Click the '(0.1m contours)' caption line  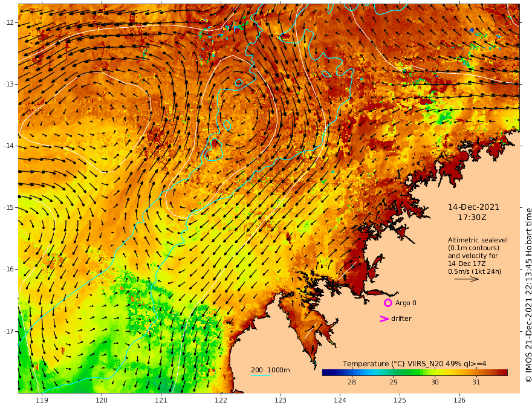pyautogui.click(x=473, y=248)
